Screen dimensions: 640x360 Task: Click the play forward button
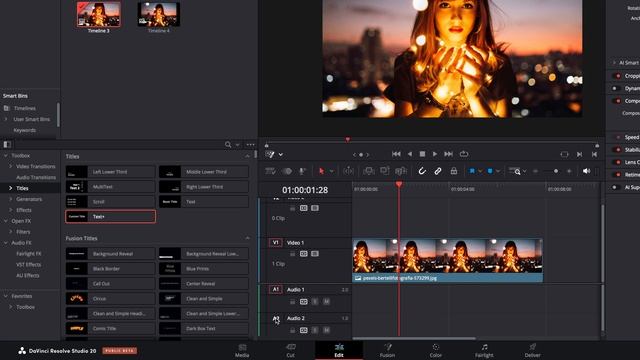click(x=435, y=154)
